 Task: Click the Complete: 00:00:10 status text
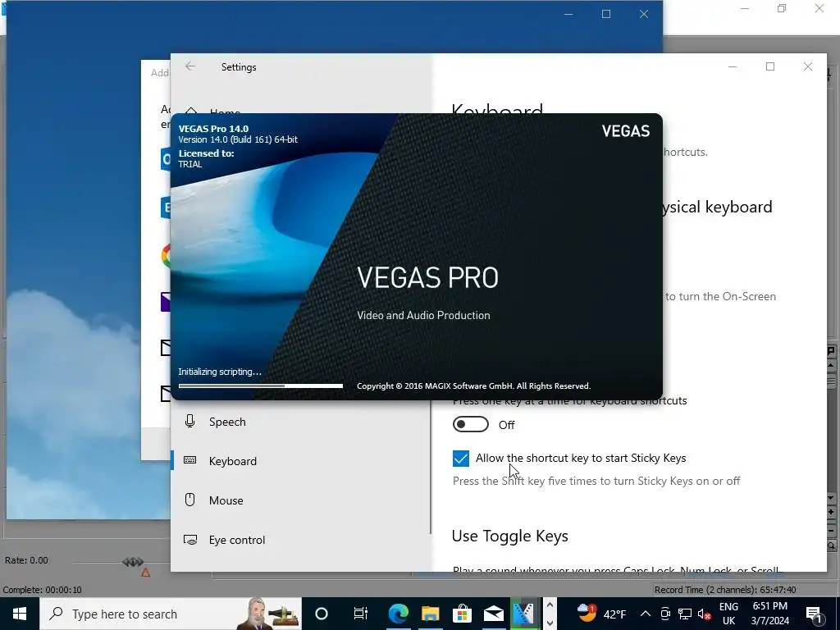tap(43, 590)
